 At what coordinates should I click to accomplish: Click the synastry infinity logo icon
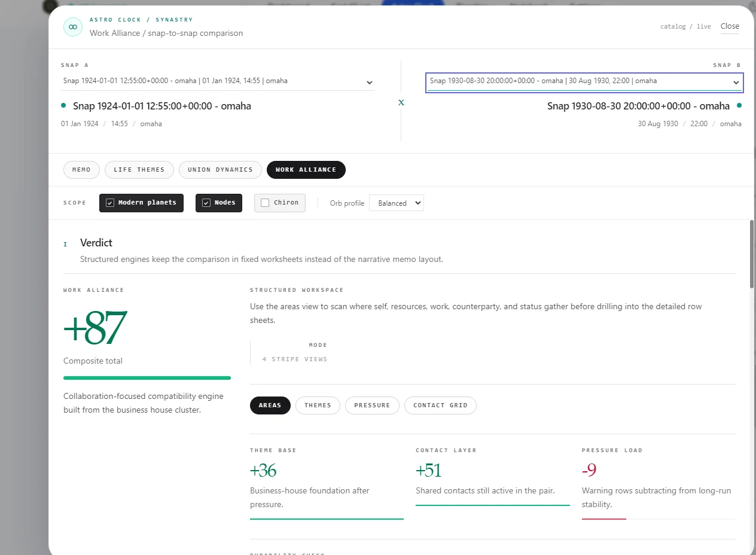tap(72, 27)
